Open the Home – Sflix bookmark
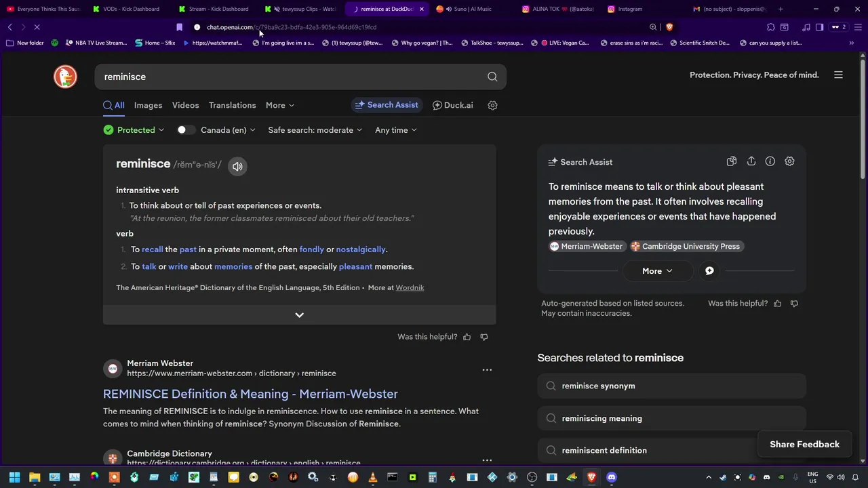The image size is (868, 488). [155, 43]
